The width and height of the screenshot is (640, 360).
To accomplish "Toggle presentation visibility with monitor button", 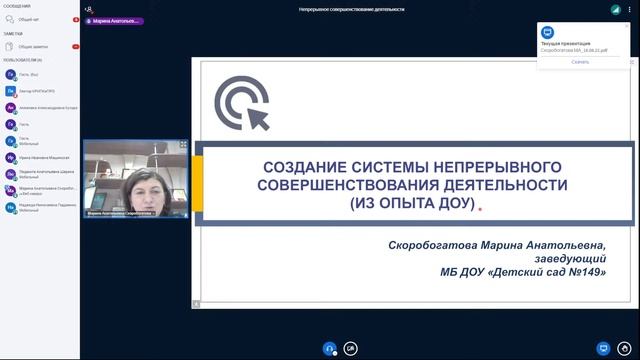I will tap(603, 349).
